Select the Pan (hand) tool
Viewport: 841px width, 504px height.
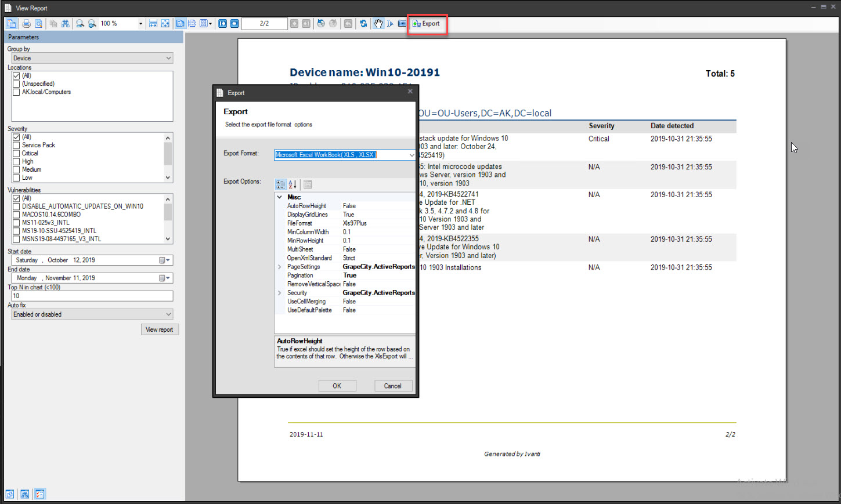pos(378,23)
